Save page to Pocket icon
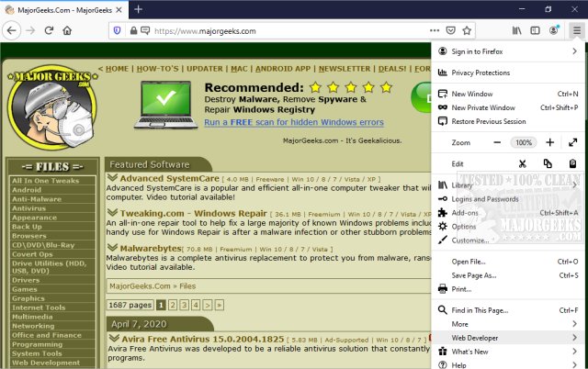 pos(451,30)
